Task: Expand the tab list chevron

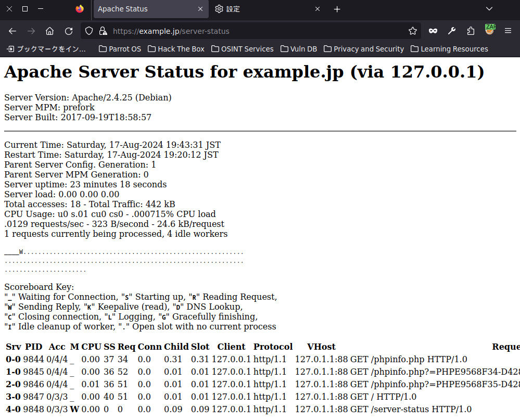Action: (488, 9)
